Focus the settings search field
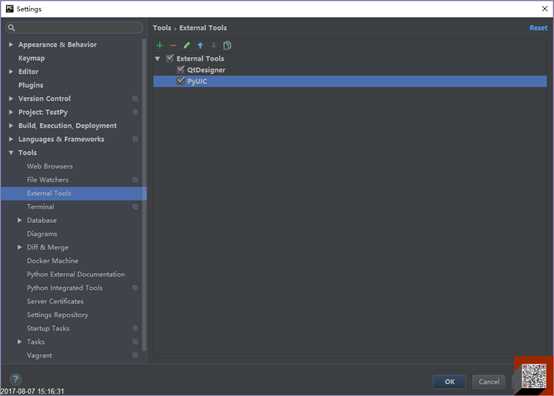The width and height of the screenshot is (554, 396). click(75, 28)
